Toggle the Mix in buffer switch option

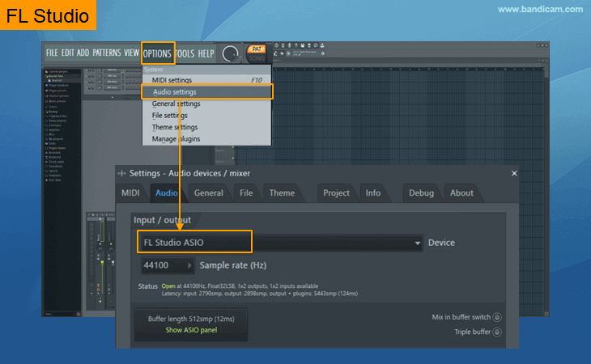tap(497, 317)
